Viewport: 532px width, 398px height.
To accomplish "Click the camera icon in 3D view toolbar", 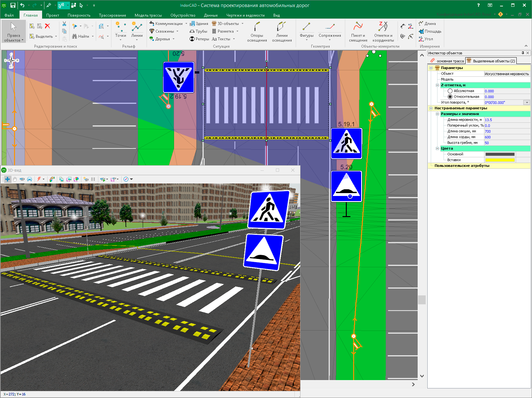I will [22, 179].
